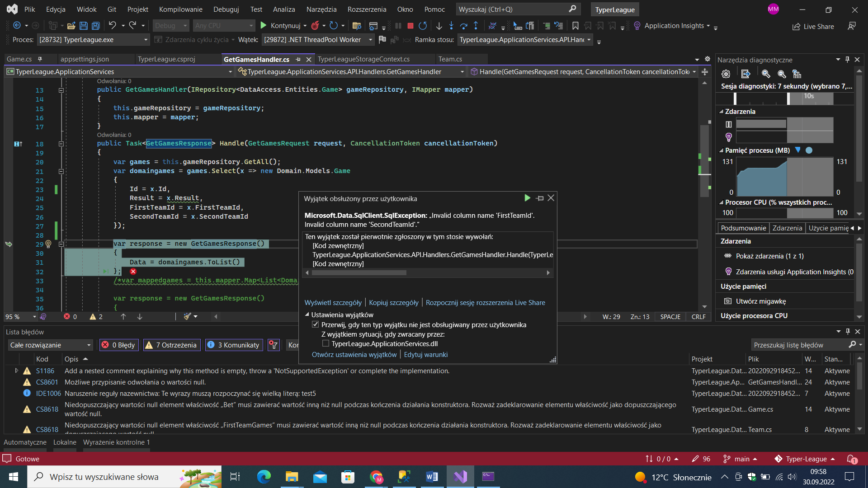Pin the exception helper popup

540,198
